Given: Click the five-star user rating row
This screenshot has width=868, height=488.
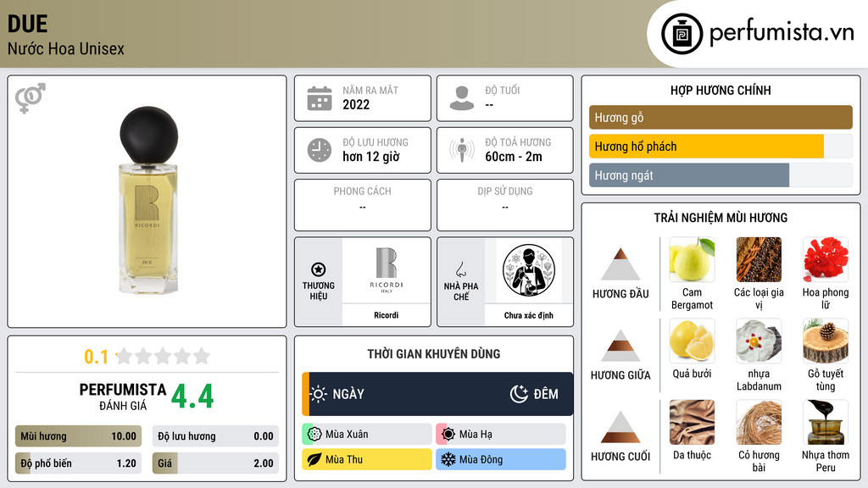Looking at the screenshot, I should coord(163,357).
